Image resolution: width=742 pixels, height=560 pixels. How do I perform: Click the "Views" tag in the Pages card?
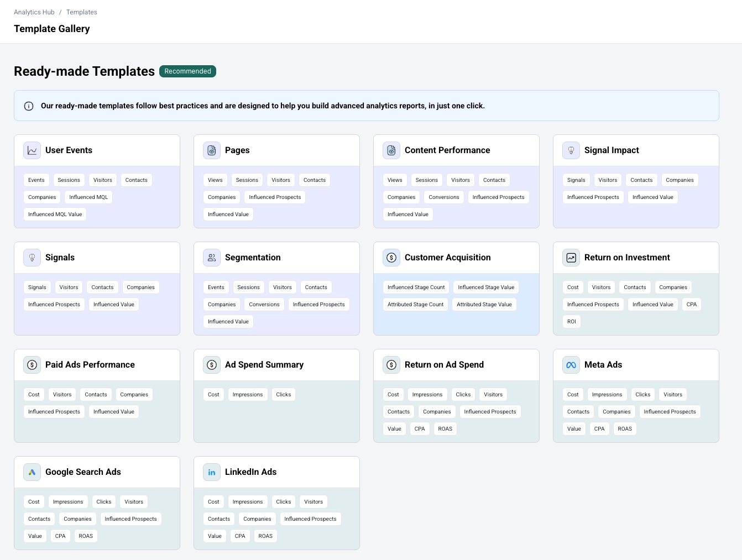coord(215,180)
